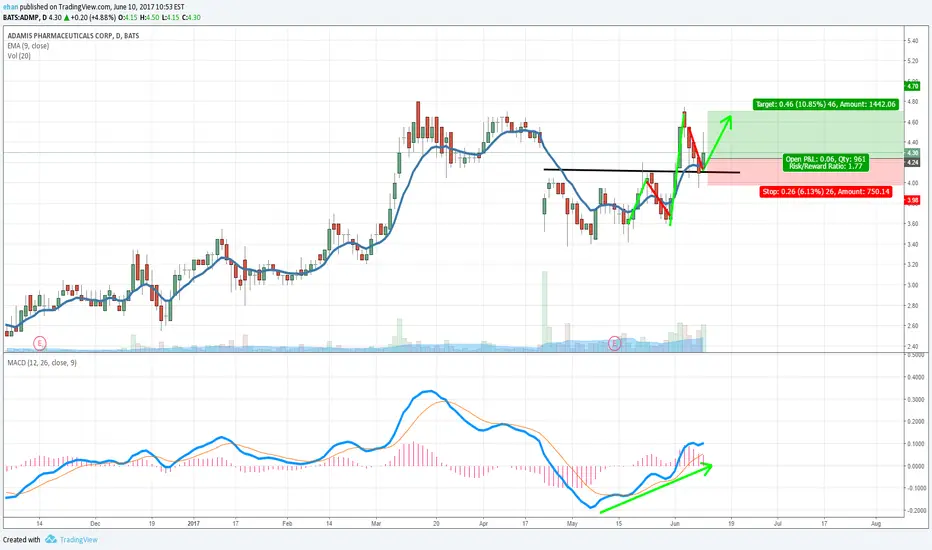This screenshot has width=932, height=550.
Task: Select the Stop 0.26 (6.13%) label
Action: click(826, 191)
